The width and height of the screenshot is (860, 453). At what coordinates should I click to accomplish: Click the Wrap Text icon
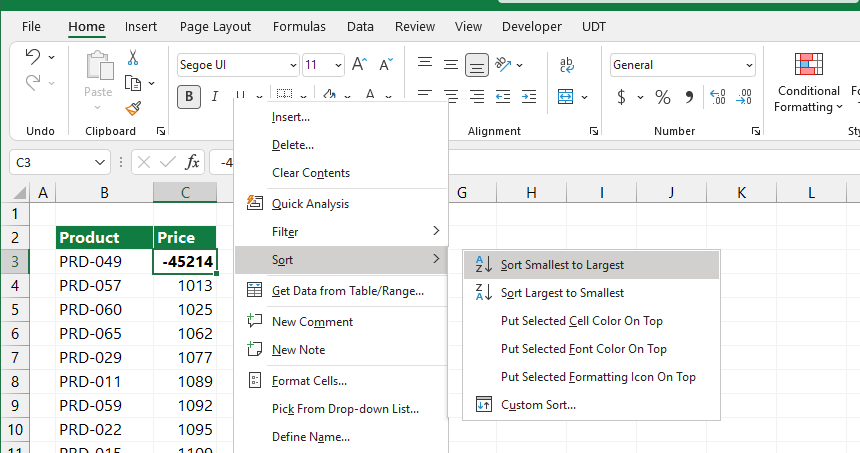click(x=567, y=65)
